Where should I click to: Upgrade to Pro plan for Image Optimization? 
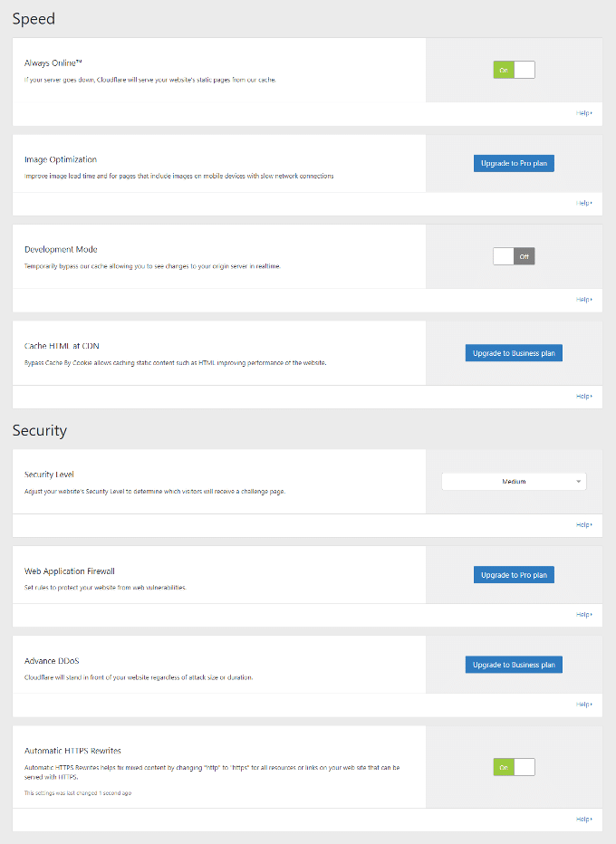(x=514, y=163)
